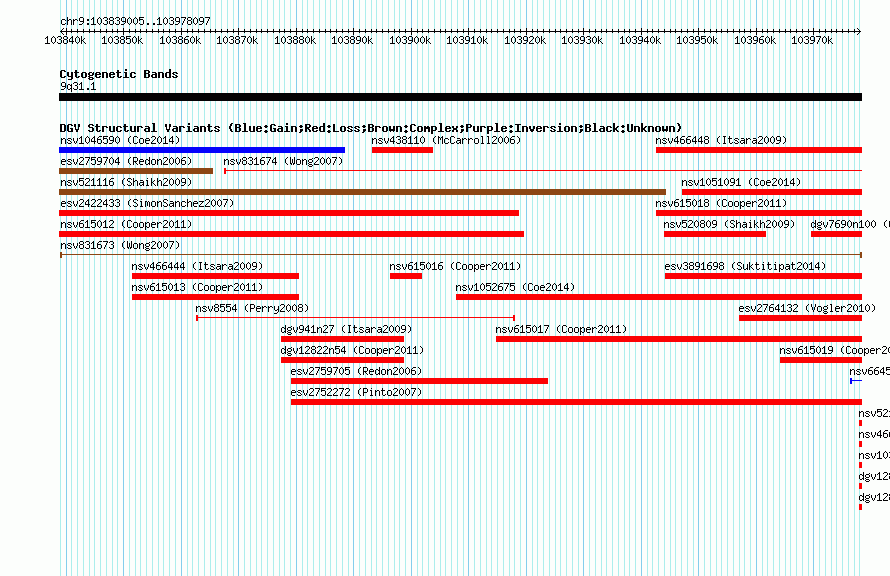Click the brown esv2759704 (Redon2006) bar

pos(136,171)
